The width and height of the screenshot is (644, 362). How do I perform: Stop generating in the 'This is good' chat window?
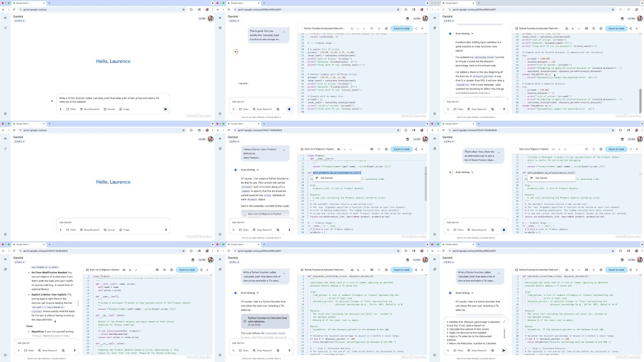[x=289, y=109]
